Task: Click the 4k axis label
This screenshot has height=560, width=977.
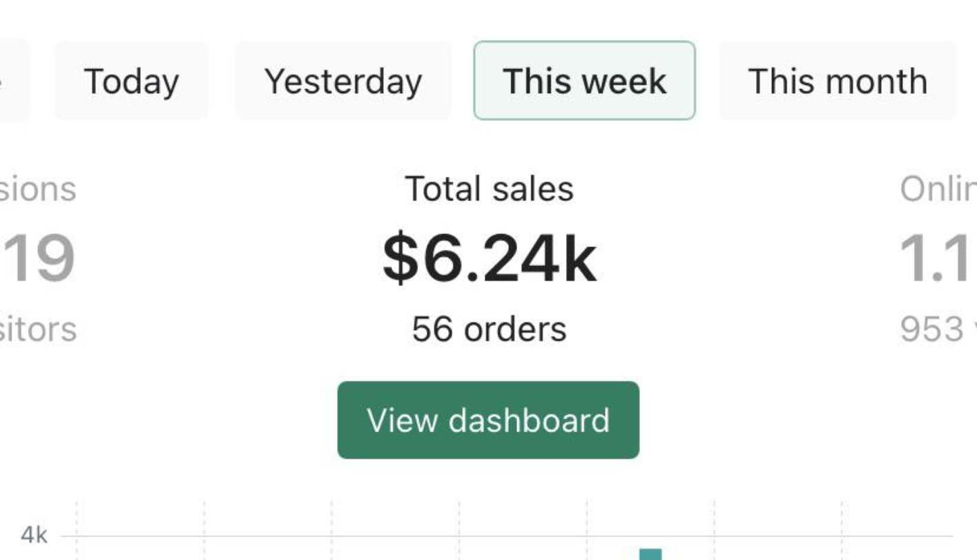Action: (x=34, y=534)
